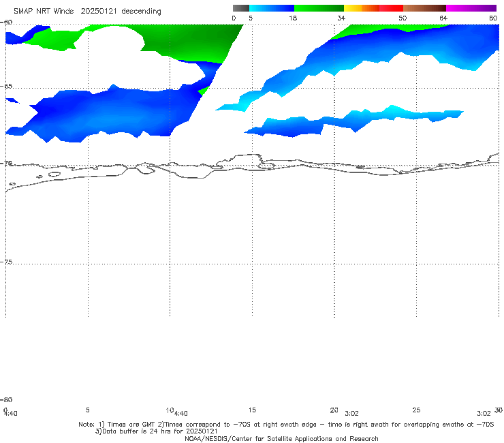Click the "50" label under the color bar
Image resolution: width=504 pixels, height=443 pixels.
click(x=403, y=18)
